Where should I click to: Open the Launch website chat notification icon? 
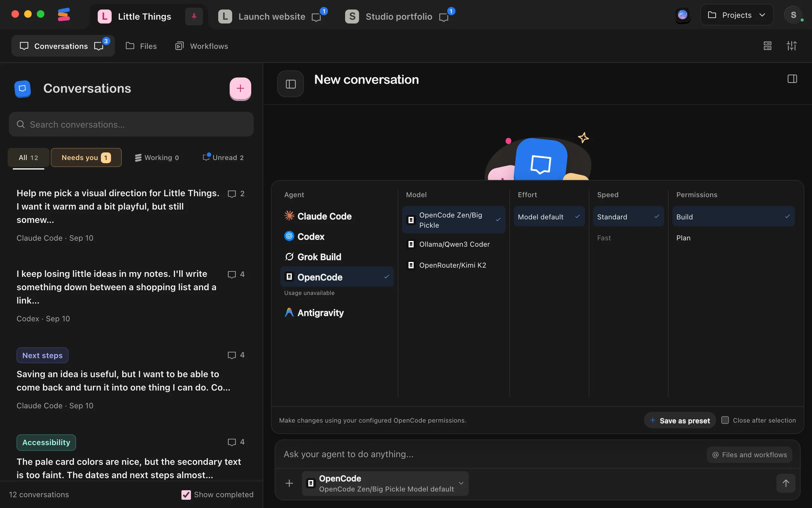[x=317, y=17]
